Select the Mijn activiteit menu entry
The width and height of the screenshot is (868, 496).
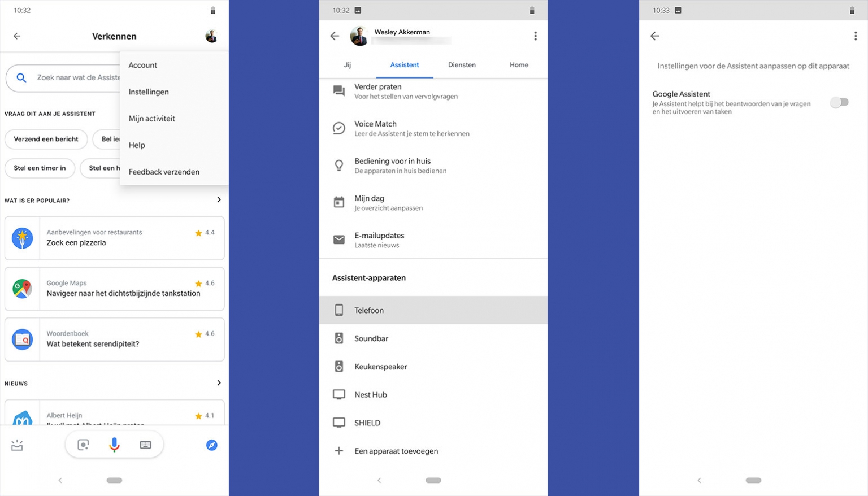tap(151, 118)
